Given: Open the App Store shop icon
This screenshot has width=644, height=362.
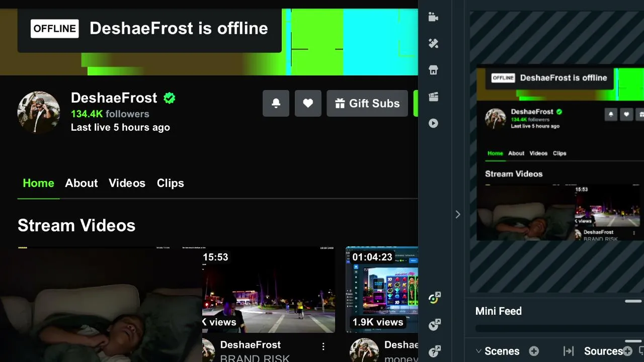Looking at the screenshot, I should [433, 70].
